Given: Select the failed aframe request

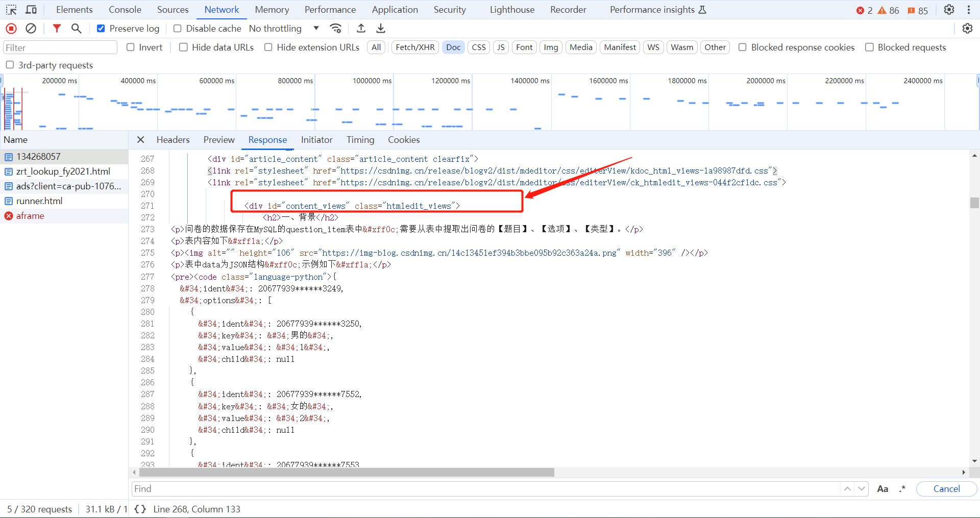Looking at the screenshot, I should point(64,216).
